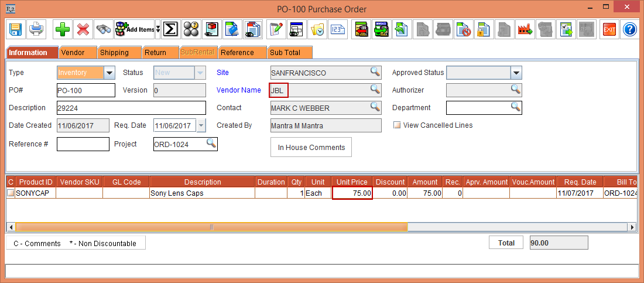This screenshot has height=283, width=644.
Task: Click the green plus New icon
Action: [62, 29]
